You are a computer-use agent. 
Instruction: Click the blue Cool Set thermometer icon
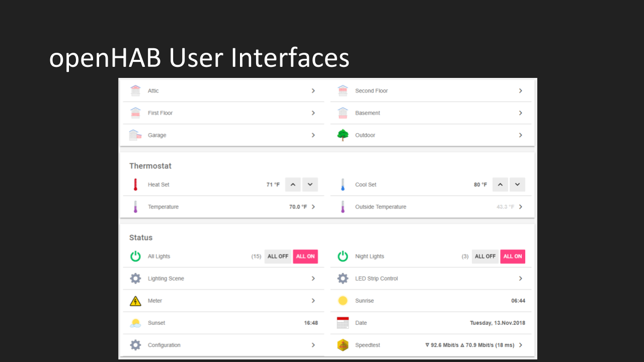pos(343,185)
